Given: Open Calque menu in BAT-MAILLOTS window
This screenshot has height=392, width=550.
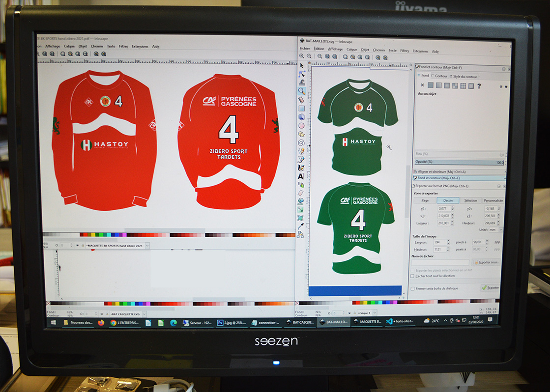Looking at the screenshot, I should pyautogui.click(x=352, y=50).
